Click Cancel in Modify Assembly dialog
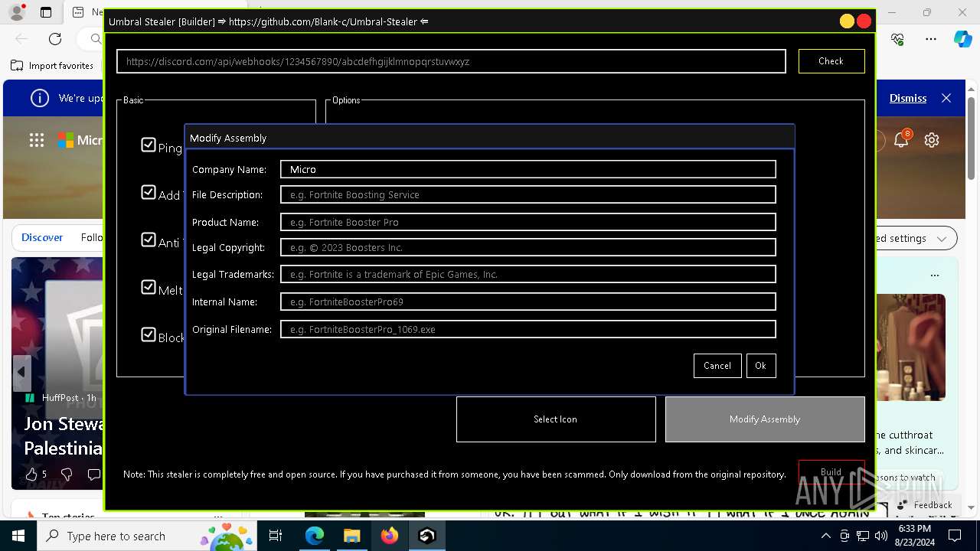980x551 pixels. pos(717,366)
